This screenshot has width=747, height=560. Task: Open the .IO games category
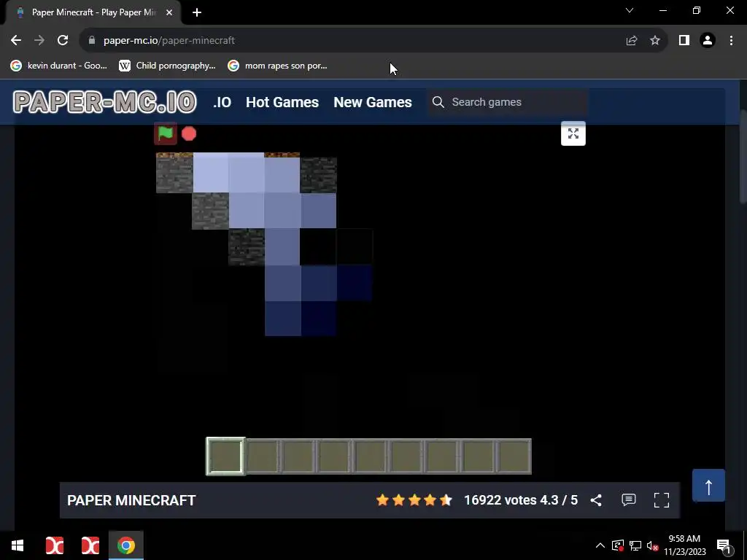point(222,102)
